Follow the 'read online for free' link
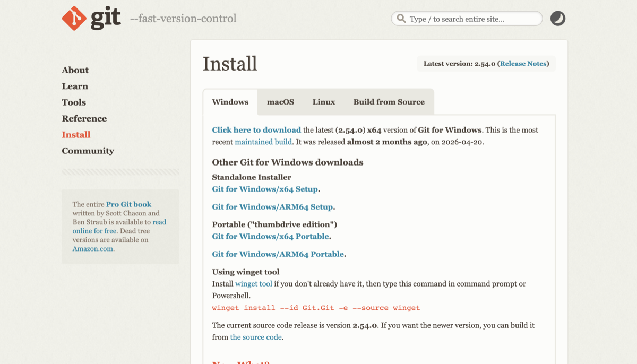This screenshot has height=364, width=637. [x=119, y=227]
